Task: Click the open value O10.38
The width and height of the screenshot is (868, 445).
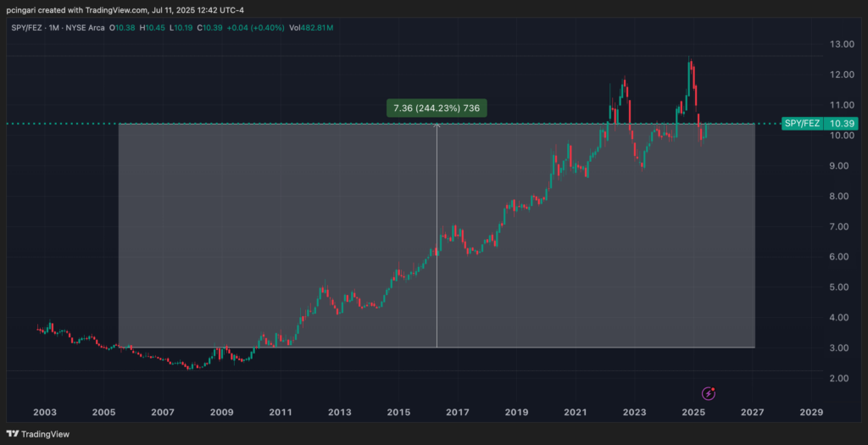Action: pyautogui.click(x=120, y=28)
